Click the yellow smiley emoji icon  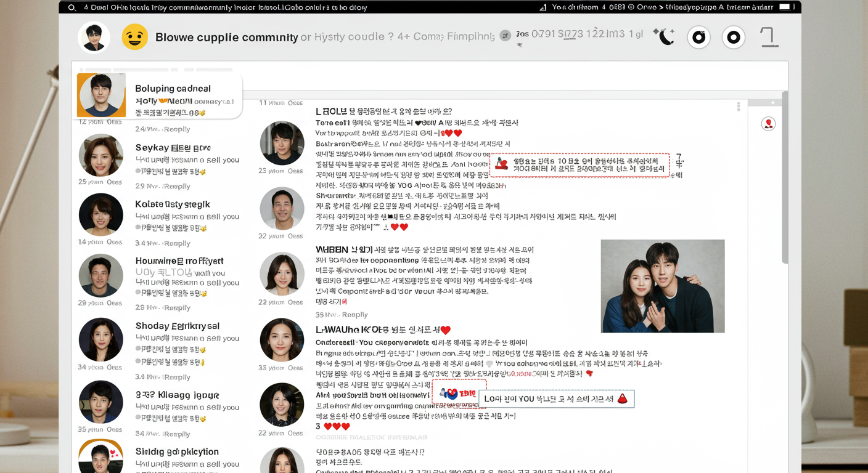pos(135,37)
